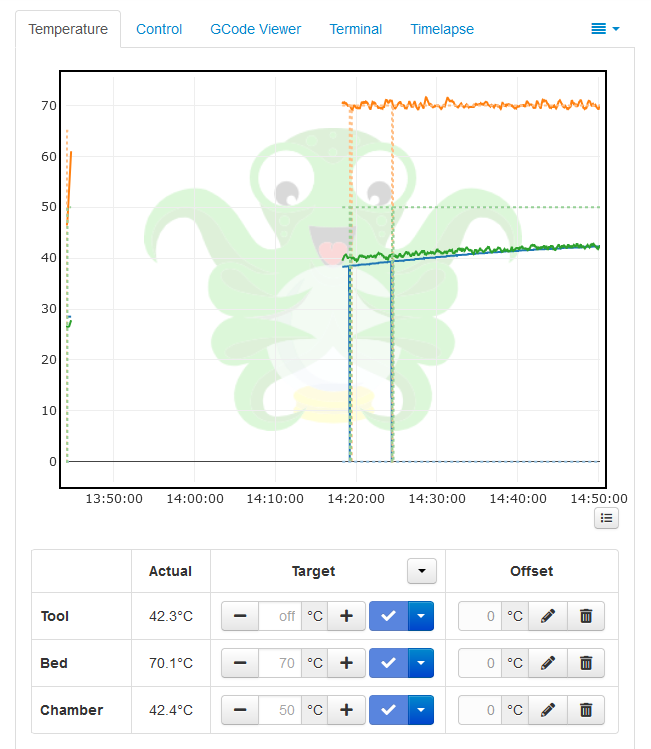Delete Bed offset with trash icon

coord(586,663)
